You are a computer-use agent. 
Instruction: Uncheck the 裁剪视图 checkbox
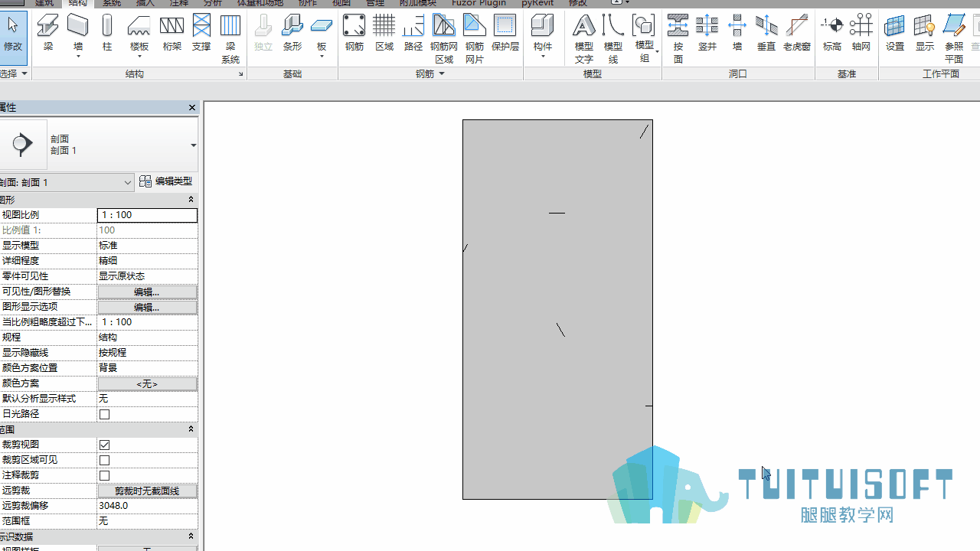(x=105, y=445)
